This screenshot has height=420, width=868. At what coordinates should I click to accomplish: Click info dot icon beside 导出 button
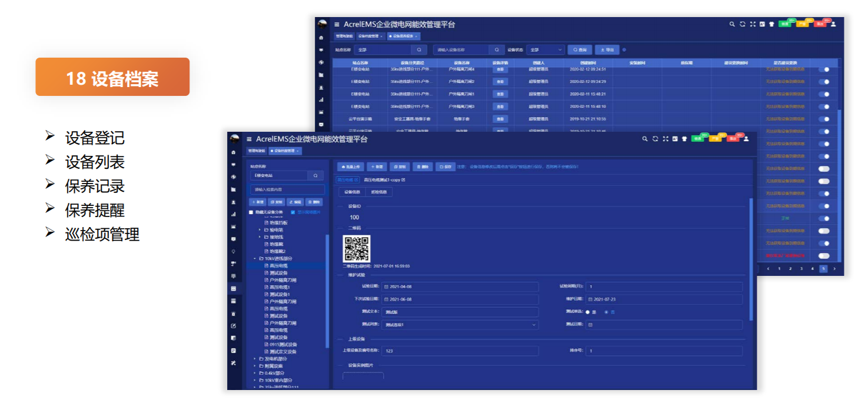pos(624,50)
